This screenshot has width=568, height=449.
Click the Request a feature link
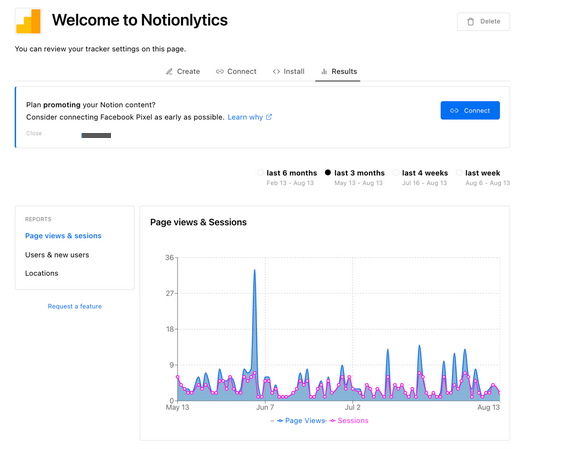point(75,306)
